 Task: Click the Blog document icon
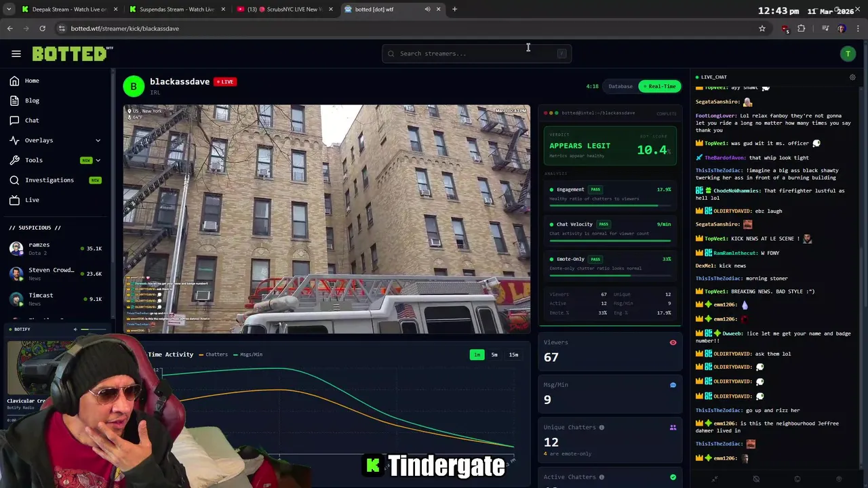(14, 100)
